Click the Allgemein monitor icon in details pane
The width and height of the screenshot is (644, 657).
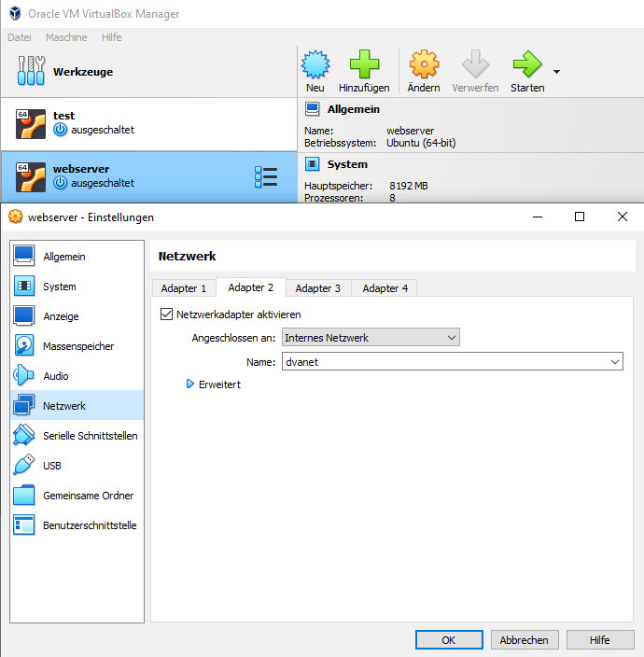point(312,109)
